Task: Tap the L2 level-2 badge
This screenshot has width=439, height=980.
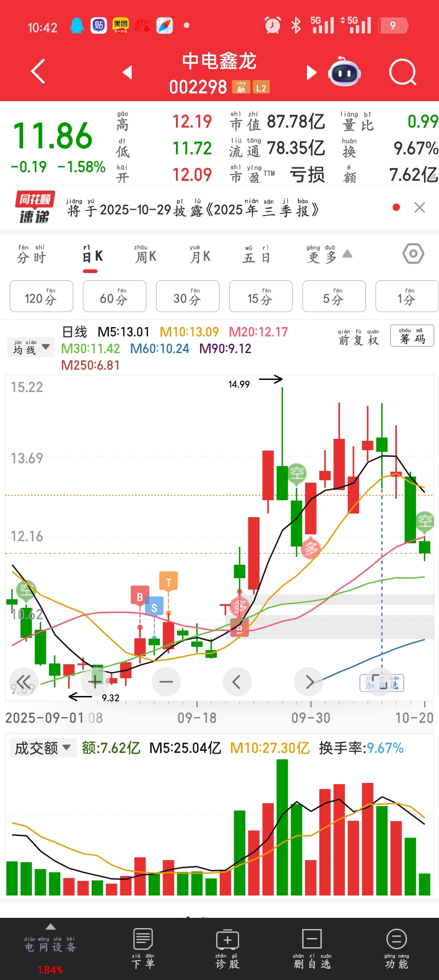Action: coord(261,87)
